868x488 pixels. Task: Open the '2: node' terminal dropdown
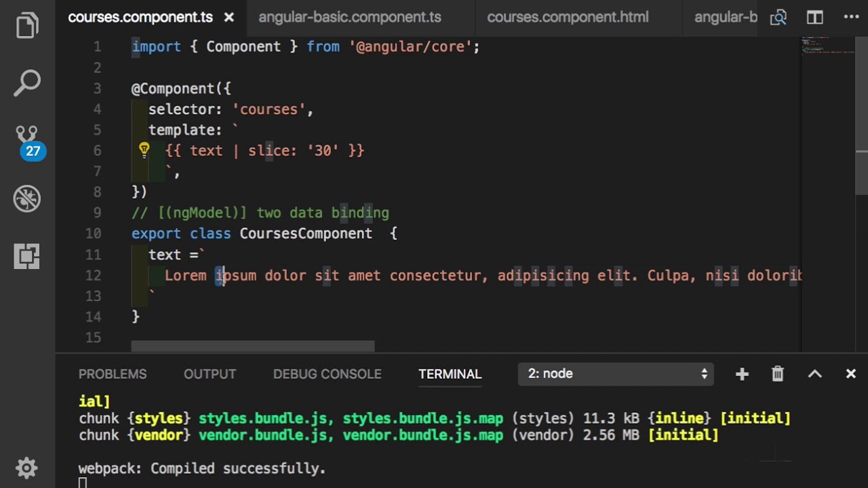click(616, 373)
